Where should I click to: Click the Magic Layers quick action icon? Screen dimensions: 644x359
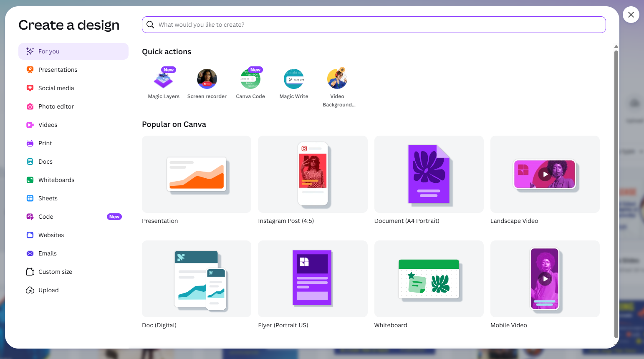pos(164,79)
